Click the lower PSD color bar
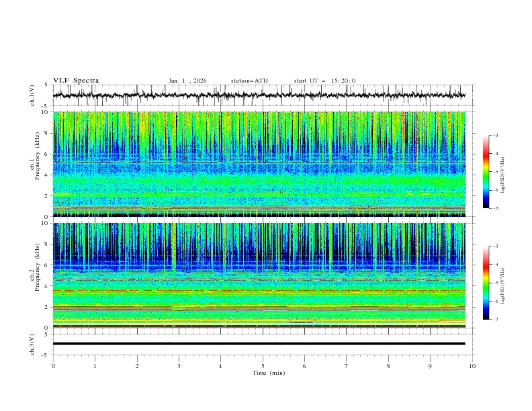The height and width of the screenshot is (411, 532). pos(486,283)
